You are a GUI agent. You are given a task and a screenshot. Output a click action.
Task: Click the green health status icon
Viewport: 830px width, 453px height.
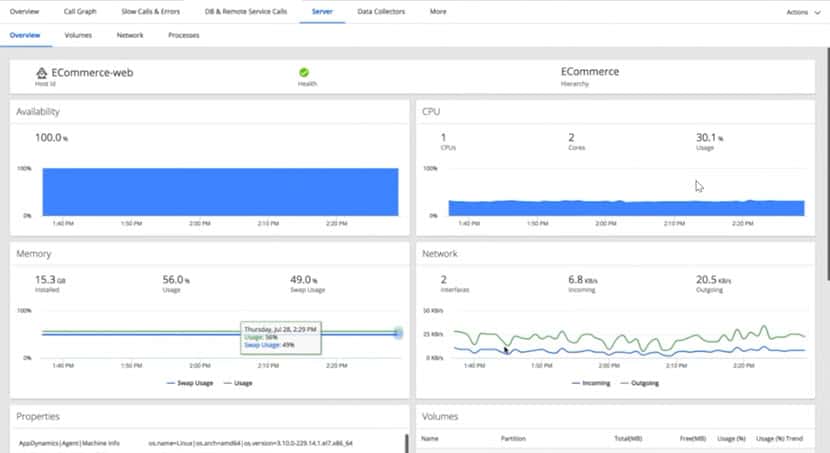(304, 73)
